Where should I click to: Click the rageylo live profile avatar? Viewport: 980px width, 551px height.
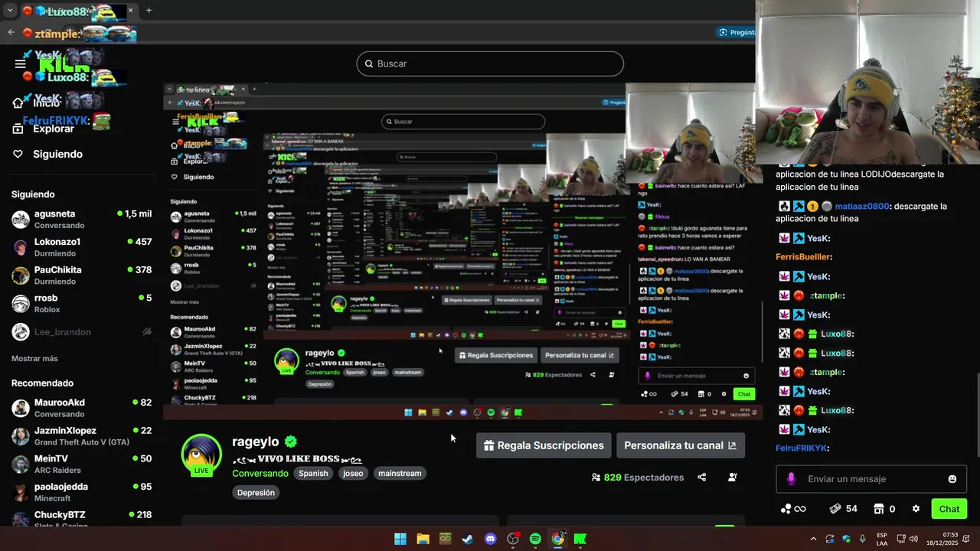coord(201,455)
